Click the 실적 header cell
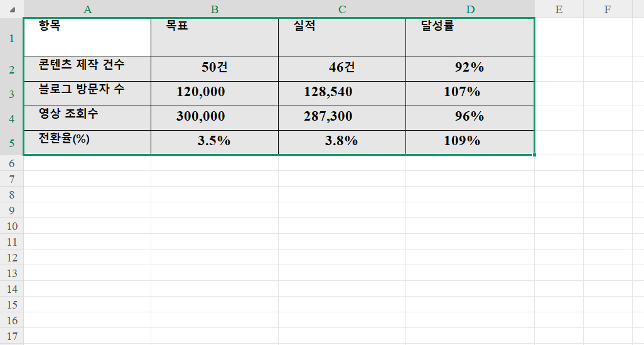644x345 pixels. pyautogui.click(x=341, y=38)
